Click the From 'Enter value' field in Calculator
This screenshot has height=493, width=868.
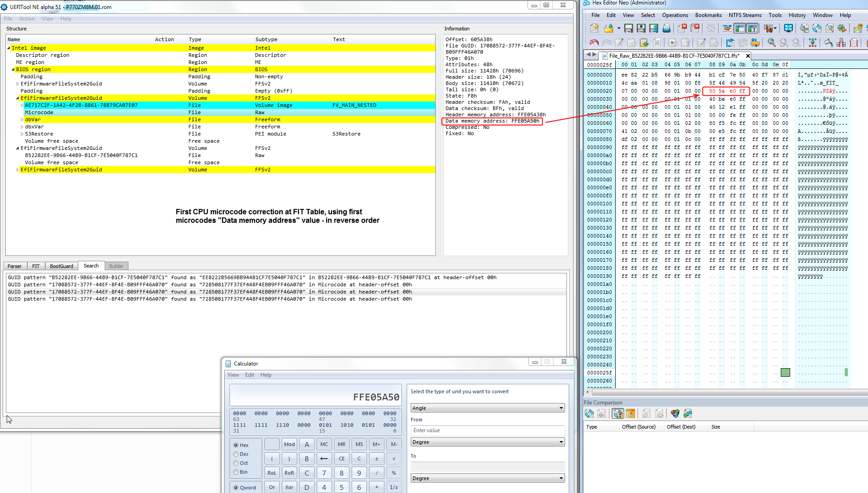pos(488,430)
